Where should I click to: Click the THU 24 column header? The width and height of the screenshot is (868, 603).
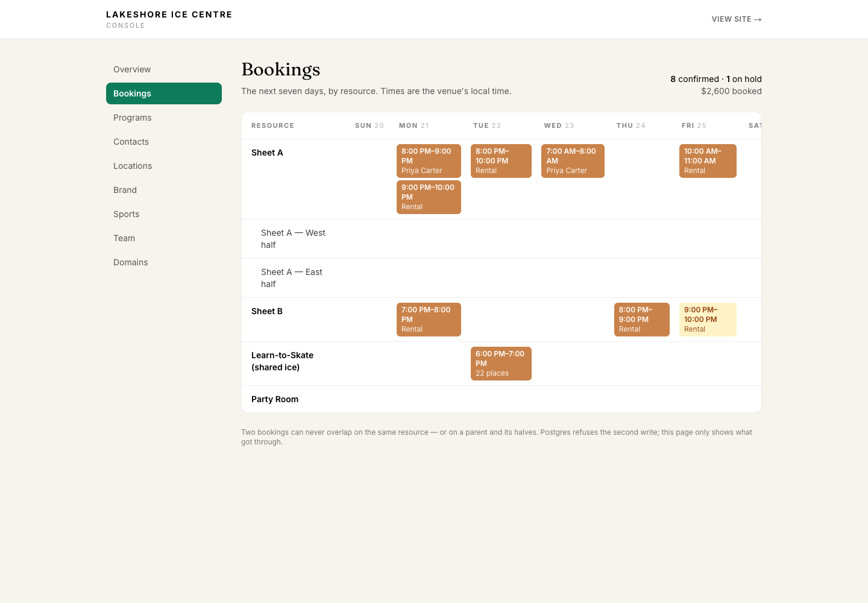point(631,125)
